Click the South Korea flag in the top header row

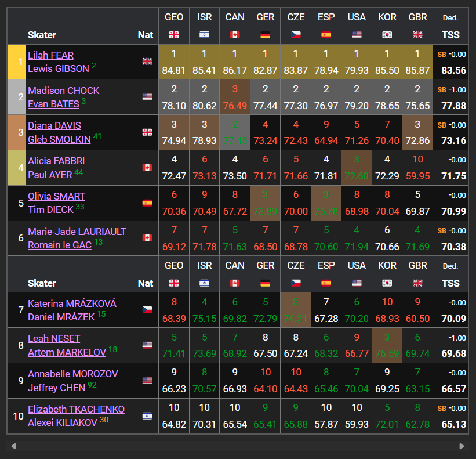tap(387, 35)
